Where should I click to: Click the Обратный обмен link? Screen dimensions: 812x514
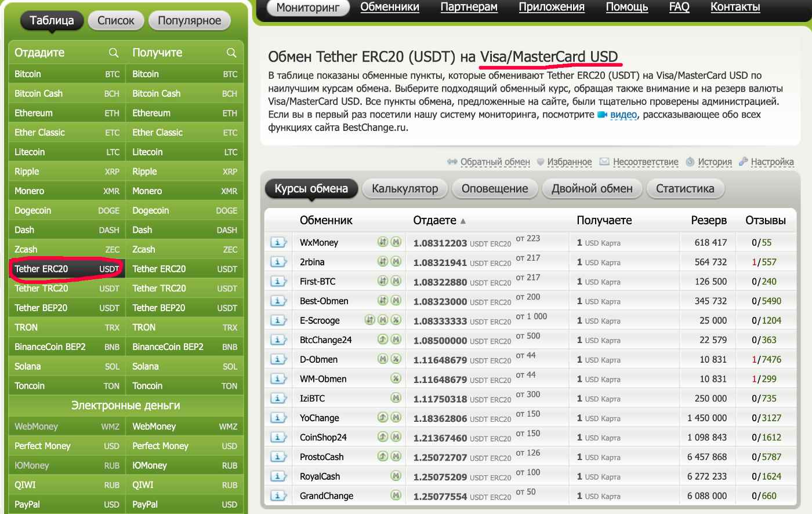tap(495, 162)
